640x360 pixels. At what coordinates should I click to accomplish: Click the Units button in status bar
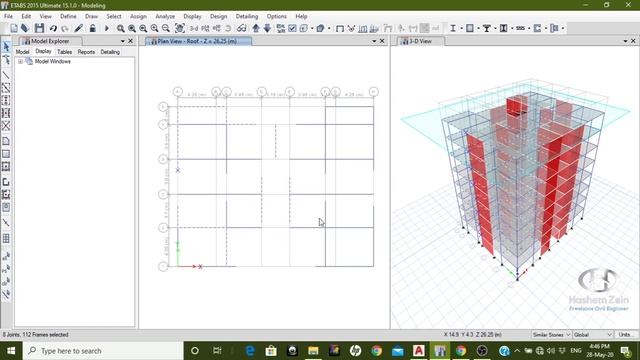click(x=625, y=335)
